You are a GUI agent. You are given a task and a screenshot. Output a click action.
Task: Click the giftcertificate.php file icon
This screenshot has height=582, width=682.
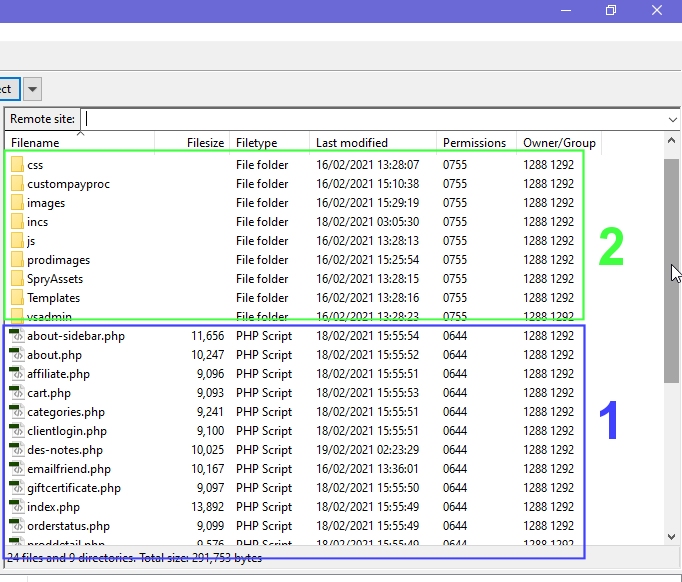(x=17, y=488)
